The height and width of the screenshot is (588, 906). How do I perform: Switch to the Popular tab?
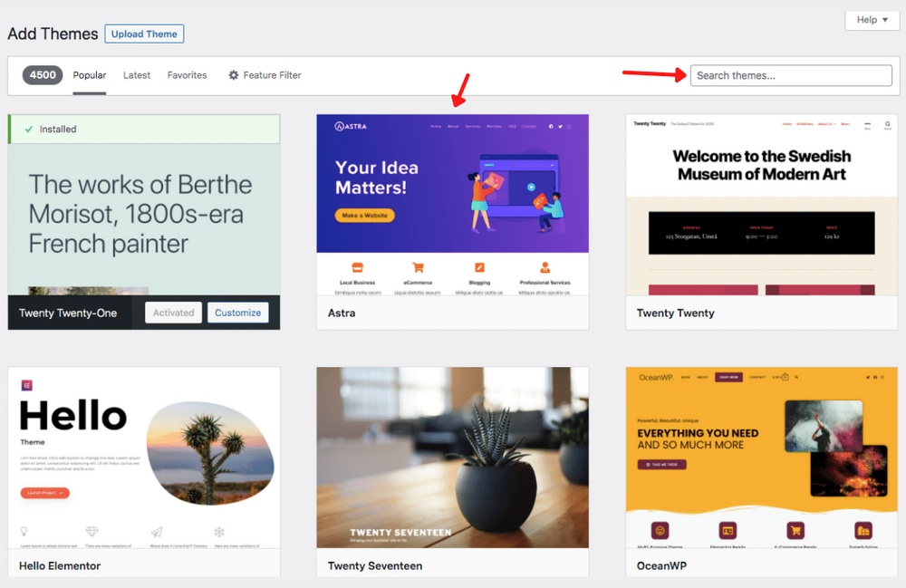point(90,75)
